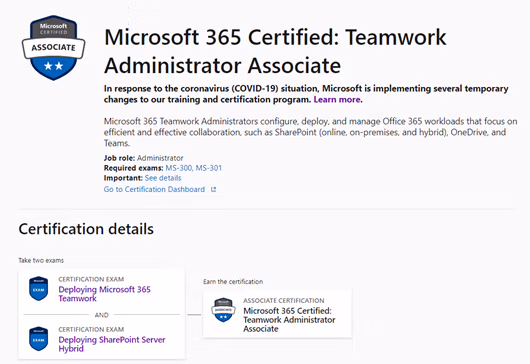This screenshot has height=364, width=530.
Task: Click exam badge beside Deploying SharePoint Server Hybrid
Action: coord(39,339)
